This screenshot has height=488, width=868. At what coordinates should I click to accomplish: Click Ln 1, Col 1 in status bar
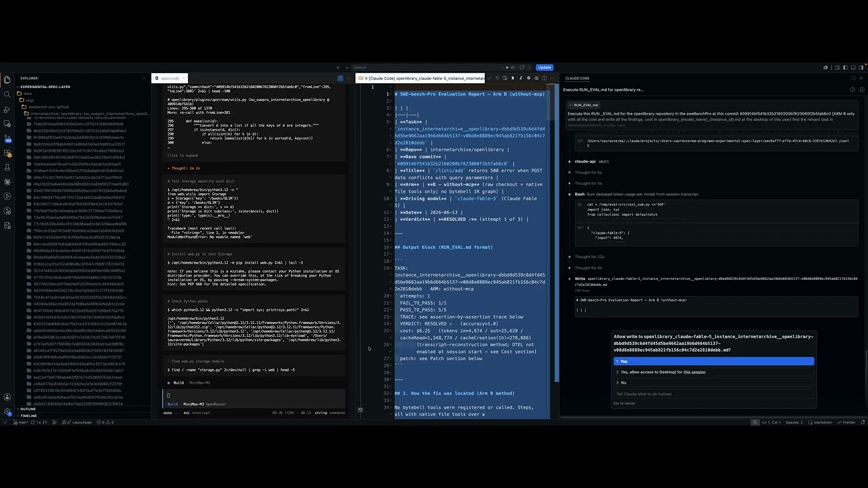(772, 422)
